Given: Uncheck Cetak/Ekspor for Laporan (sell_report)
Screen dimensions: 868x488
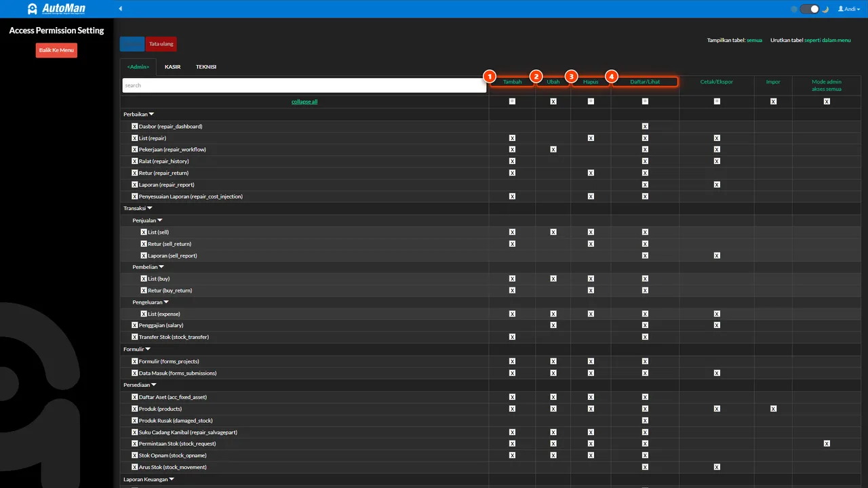Looking at the screenshot, I should click(x=717, y=256).
